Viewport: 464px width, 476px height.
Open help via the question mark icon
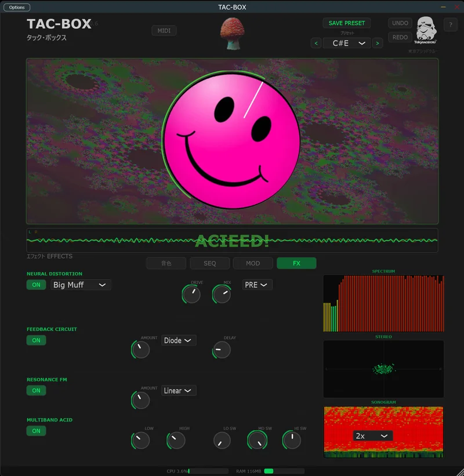[451, 24]
